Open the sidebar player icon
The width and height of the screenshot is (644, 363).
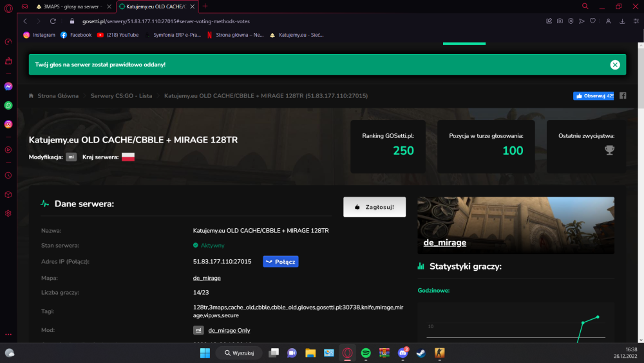point(8,150)
